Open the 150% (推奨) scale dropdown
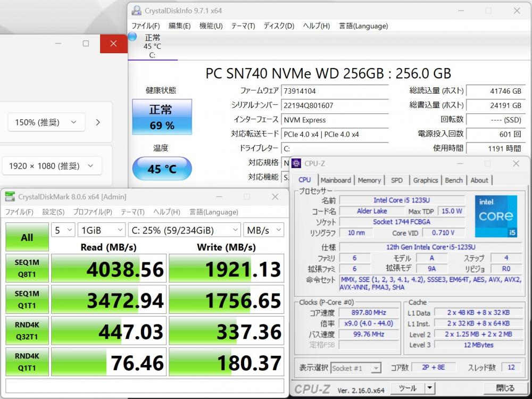 click(46, 122)
